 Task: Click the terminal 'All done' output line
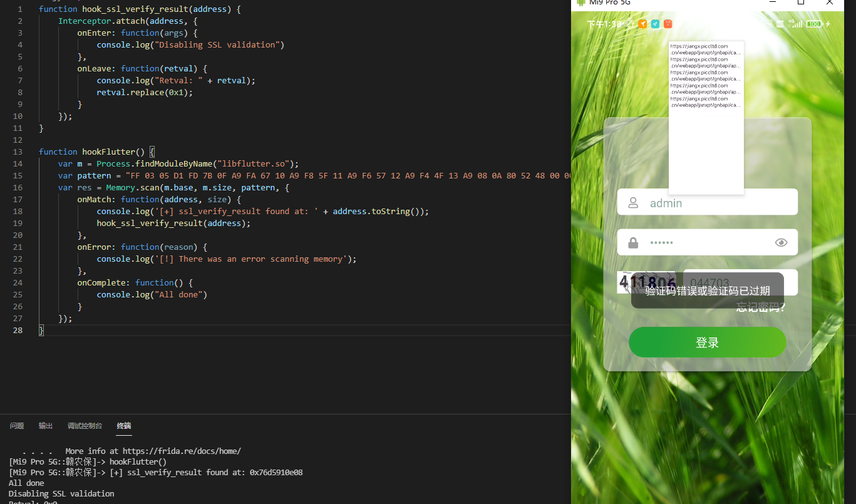tap(26, 483)
